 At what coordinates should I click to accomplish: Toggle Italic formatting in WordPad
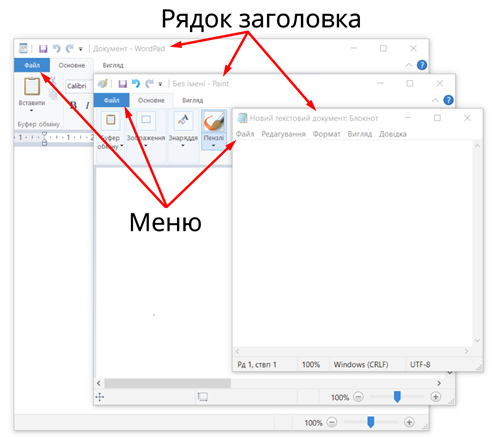(x=87, y=105)
